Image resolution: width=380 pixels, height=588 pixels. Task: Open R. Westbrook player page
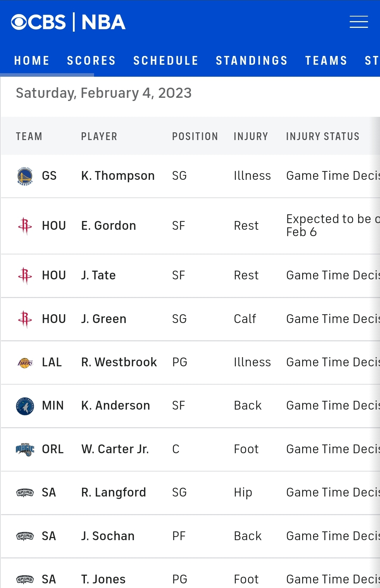119,362
